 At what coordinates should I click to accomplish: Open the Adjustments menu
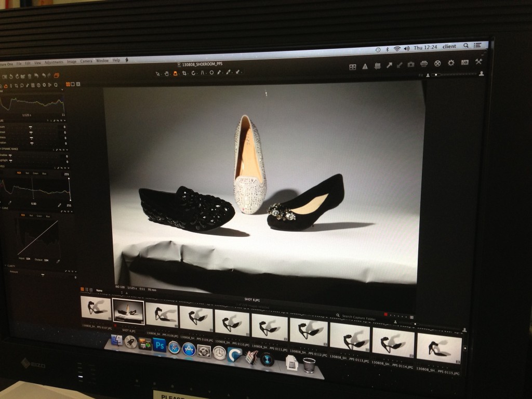tap(54, 62)
